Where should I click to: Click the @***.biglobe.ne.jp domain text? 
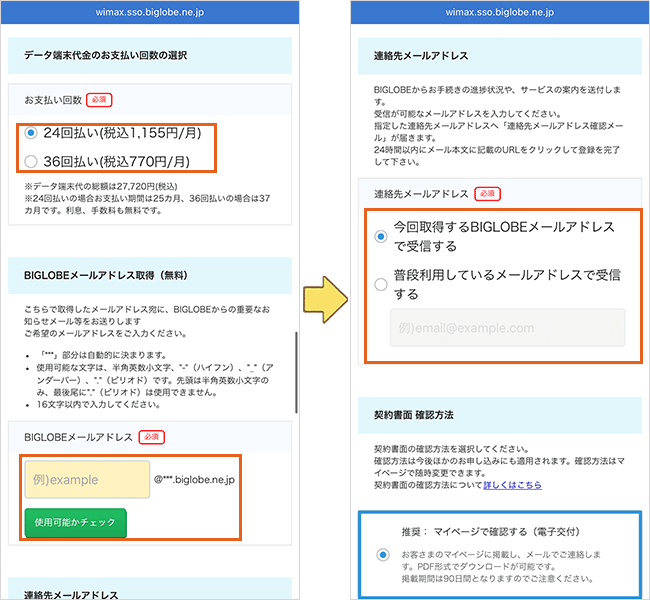click(x=194, y=479)
